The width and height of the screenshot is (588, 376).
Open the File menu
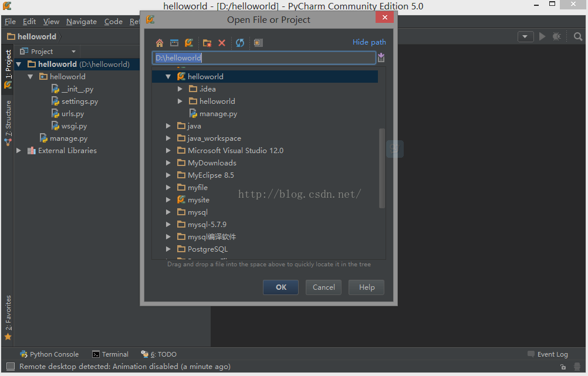coord(10,21)
